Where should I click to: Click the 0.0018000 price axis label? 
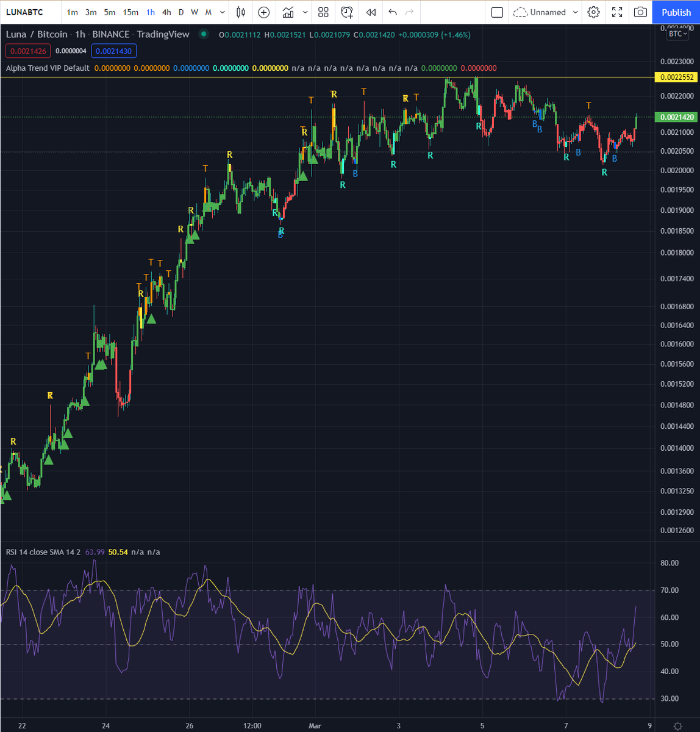pos(677,253)
